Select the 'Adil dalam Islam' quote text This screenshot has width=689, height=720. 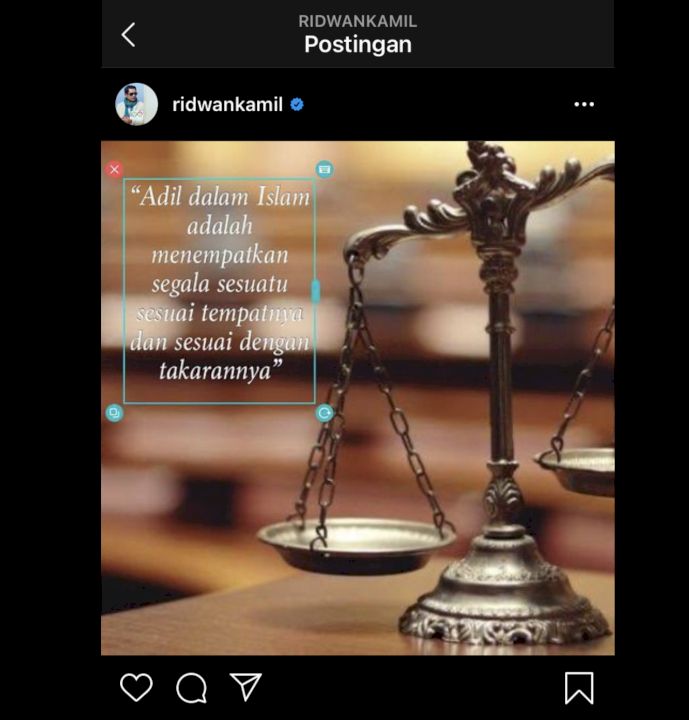tap(220, 283)
